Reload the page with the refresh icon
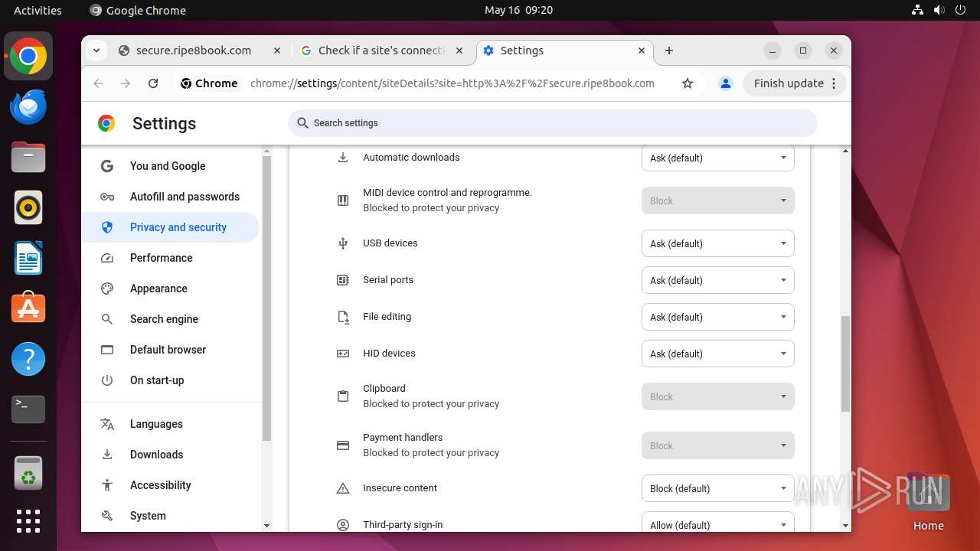Image resolution: width=980 pixels, height=551 pixels. click(153, 83)
